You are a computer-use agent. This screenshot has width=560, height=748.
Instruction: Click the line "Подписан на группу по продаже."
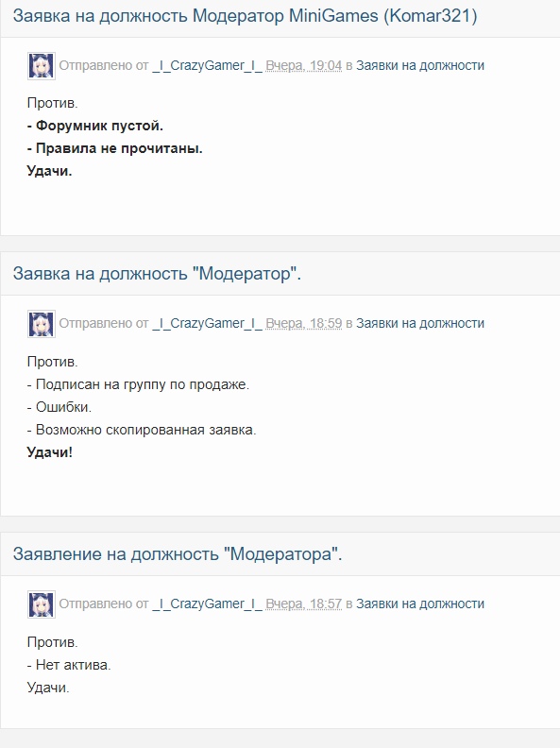[x=138, y=384]
